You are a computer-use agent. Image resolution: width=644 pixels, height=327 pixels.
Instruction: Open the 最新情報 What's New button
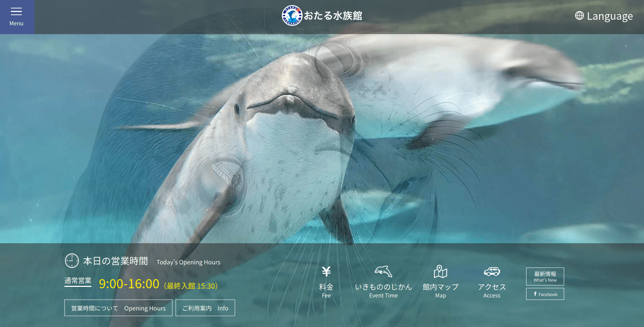click(x=545, y=276)
